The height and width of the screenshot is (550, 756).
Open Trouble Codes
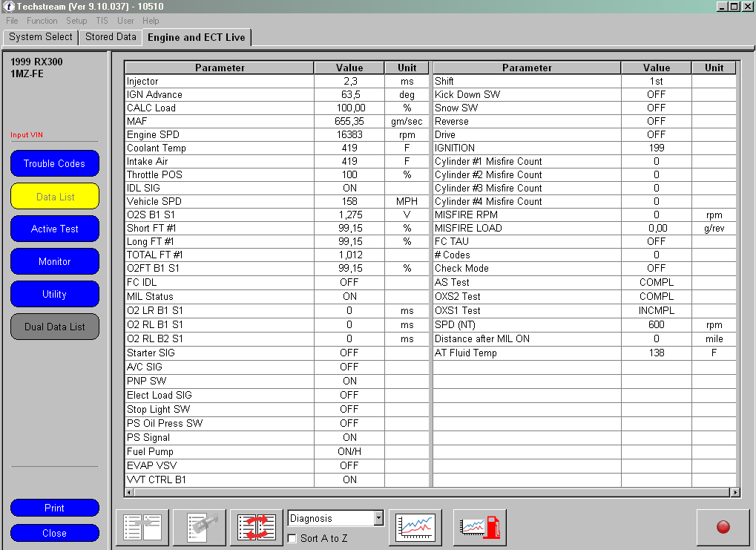(x=54, y=163)
